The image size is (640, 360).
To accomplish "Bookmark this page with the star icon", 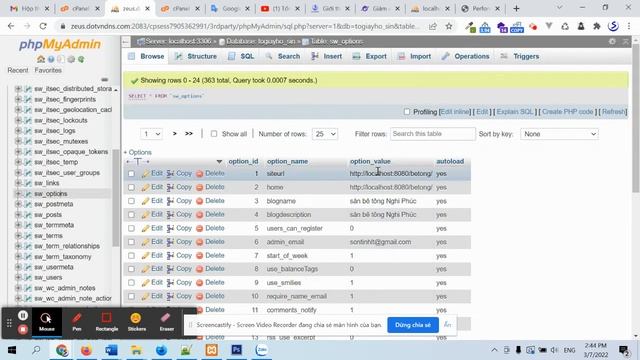I will coord(449,26).
